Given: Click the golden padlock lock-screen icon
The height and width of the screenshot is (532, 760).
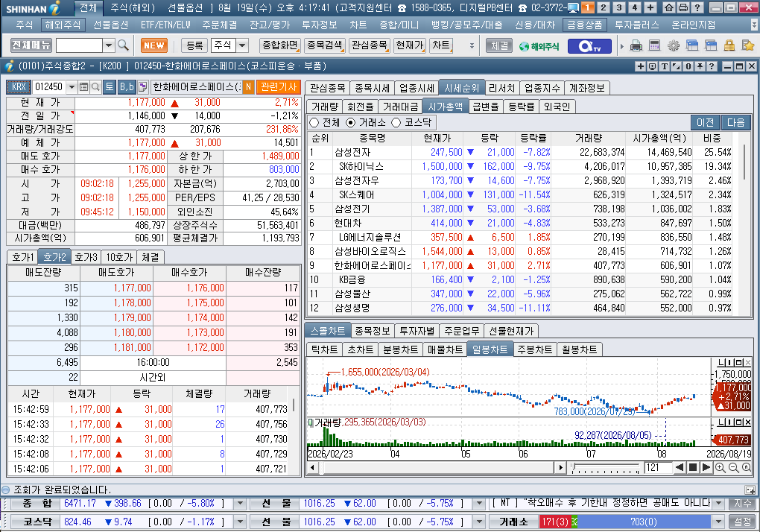Looking at the screenshot, I should point(729,46).
